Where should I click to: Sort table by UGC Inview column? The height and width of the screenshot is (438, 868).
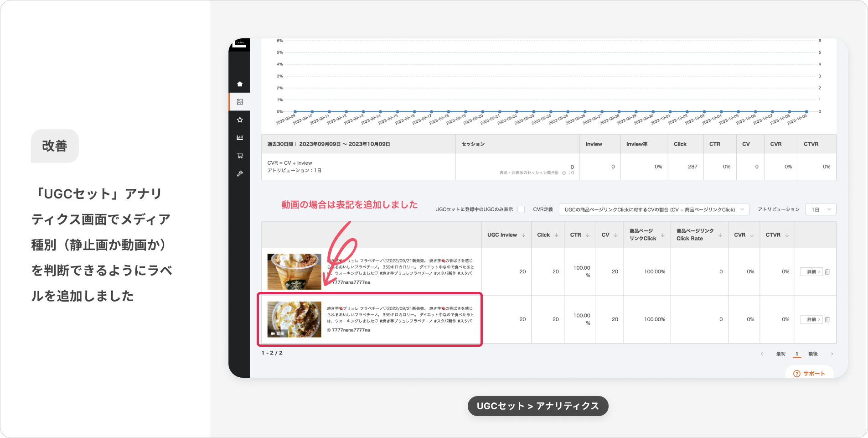pyautogui.click(x=523, y=235)
